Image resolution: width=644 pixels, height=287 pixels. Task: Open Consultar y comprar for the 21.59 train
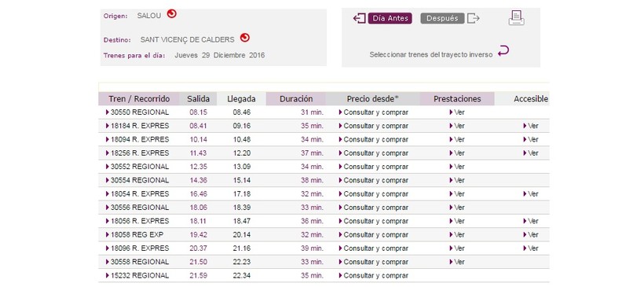pos(373,275)
